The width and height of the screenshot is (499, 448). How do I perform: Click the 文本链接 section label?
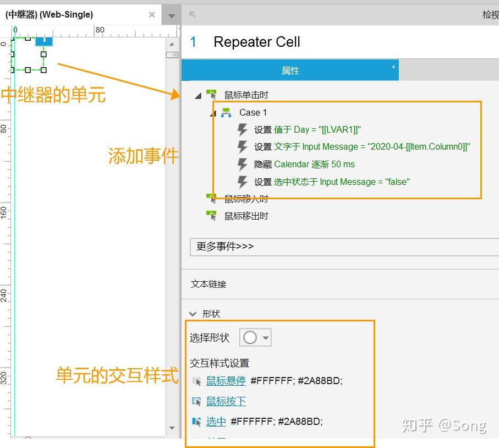209,284
